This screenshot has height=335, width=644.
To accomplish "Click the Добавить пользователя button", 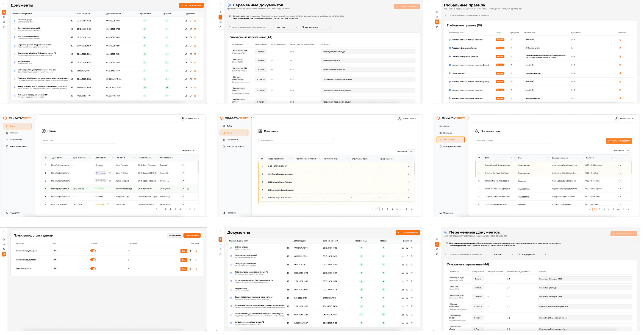I will [619, 141].
